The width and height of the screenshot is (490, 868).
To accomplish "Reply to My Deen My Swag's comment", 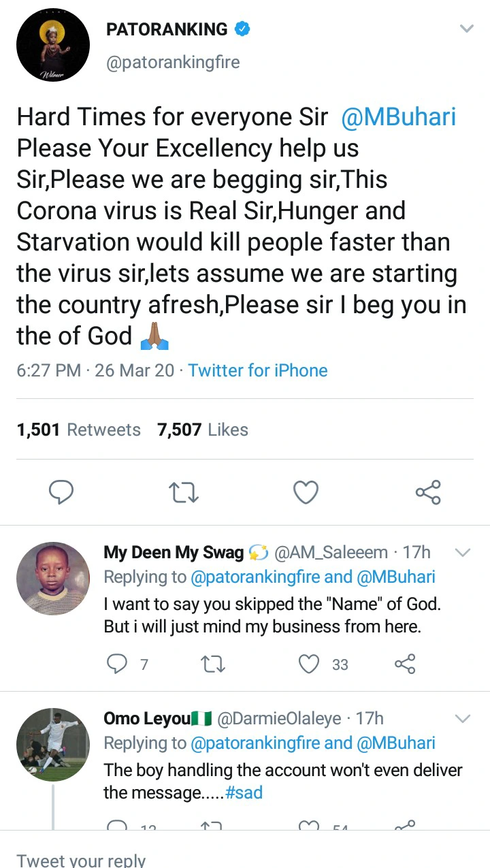I will coord(118,664).
